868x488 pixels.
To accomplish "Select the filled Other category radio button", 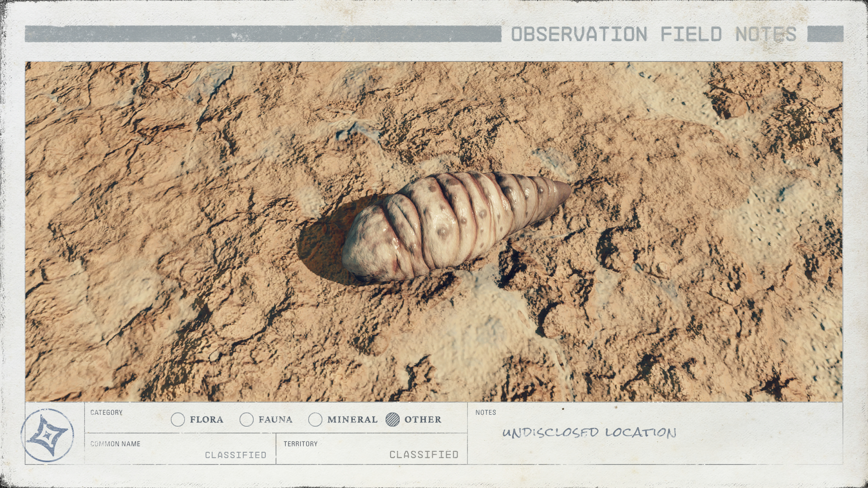I will 393,420.
